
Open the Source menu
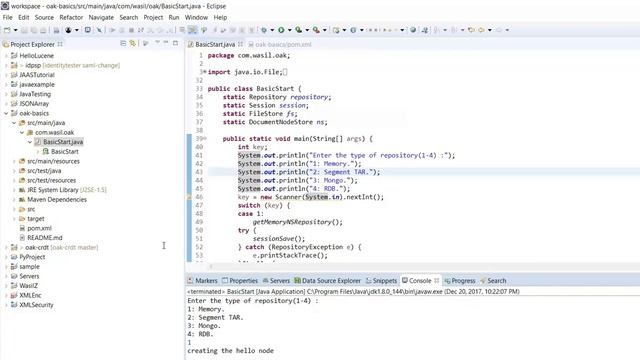coord(44,18)
